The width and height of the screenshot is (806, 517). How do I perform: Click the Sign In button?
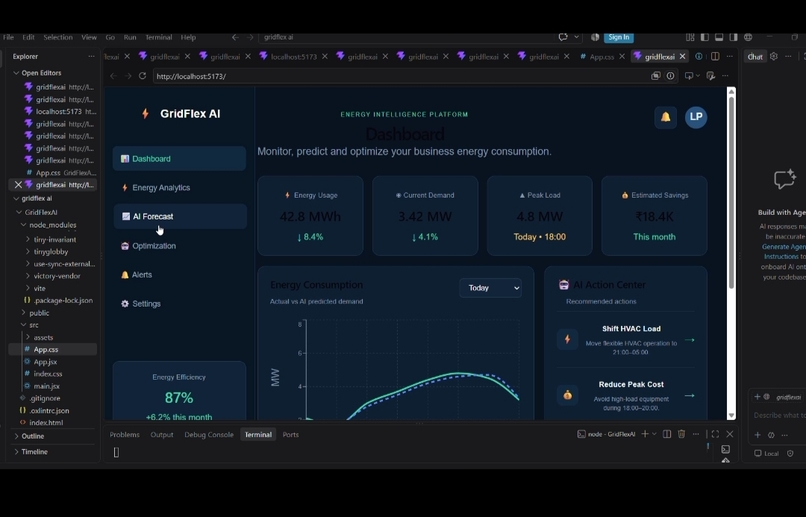(619, 37)
